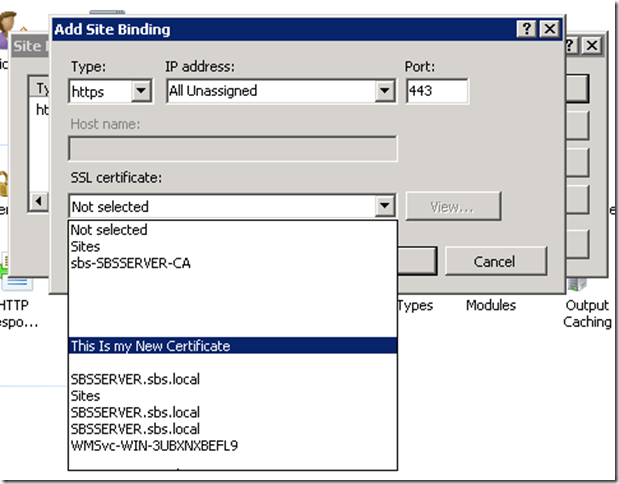The height and width of the screenshot is (484, 619).
Task: Click into the Port field showing 443
Action: click(x=437, y=91)
